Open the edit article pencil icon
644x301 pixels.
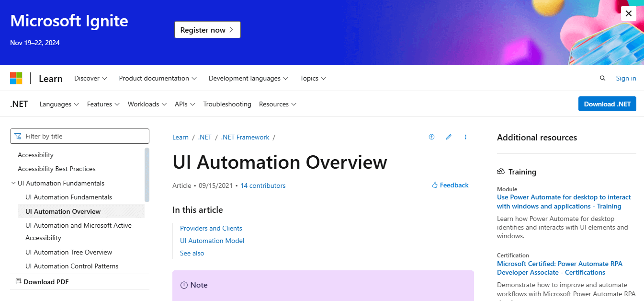[x=449, y=137]
